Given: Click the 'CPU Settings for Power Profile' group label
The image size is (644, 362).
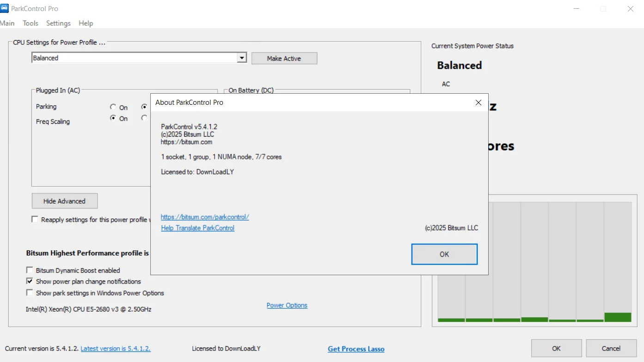Looking at the screenshot, I should pyautogui.click(x=59, y=42).
